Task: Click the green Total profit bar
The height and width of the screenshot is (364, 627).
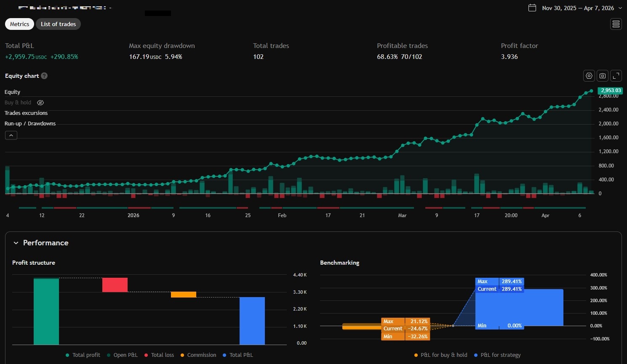Action: pos(47,311)
